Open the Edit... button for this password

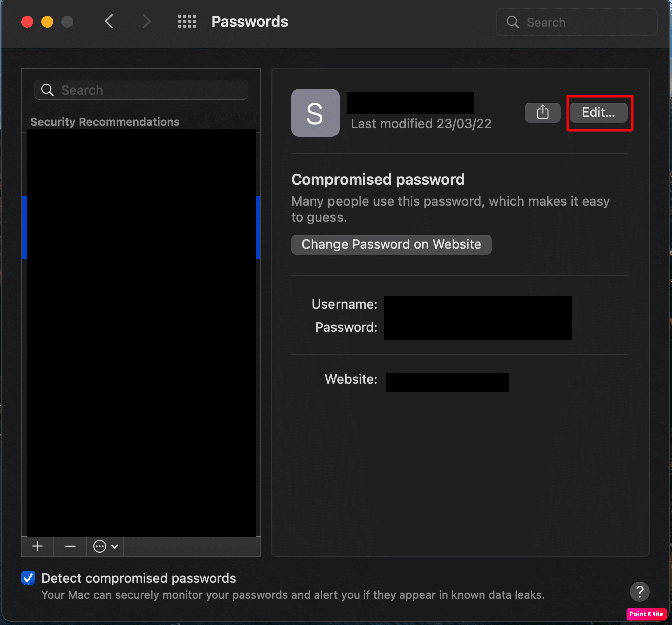pos(598,113)
